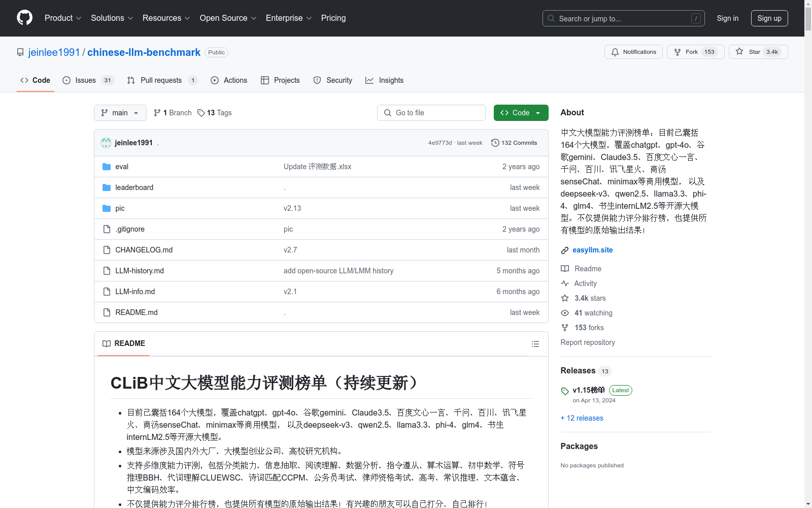Open Readme link in About
This screenshot has height=508, width=812.
click(581, 269)
